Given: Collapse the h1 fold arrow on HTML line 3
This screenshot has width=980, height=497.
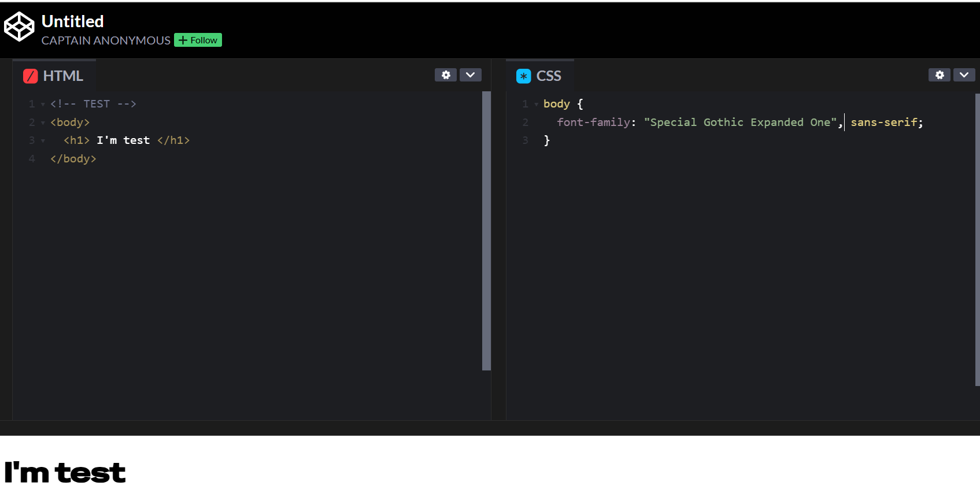Looking at the screenshot, I should [x=43, y=141].
